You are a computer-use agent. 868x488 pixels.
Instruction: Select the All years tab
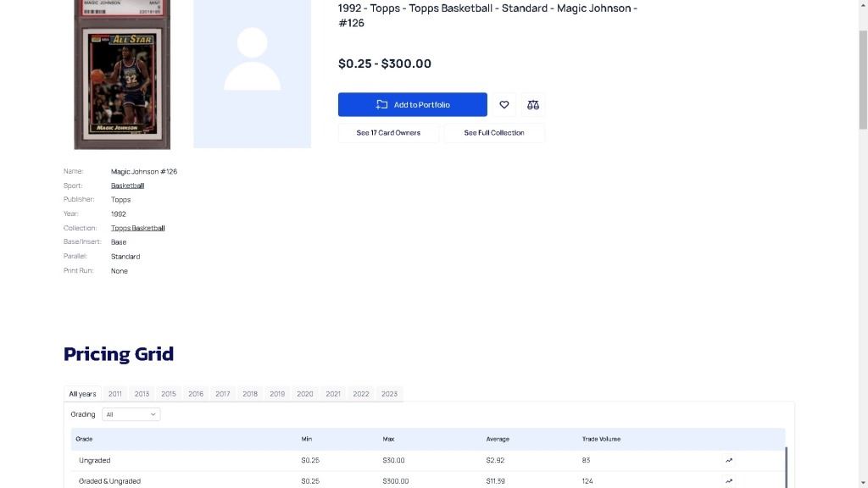pos(82,394)
